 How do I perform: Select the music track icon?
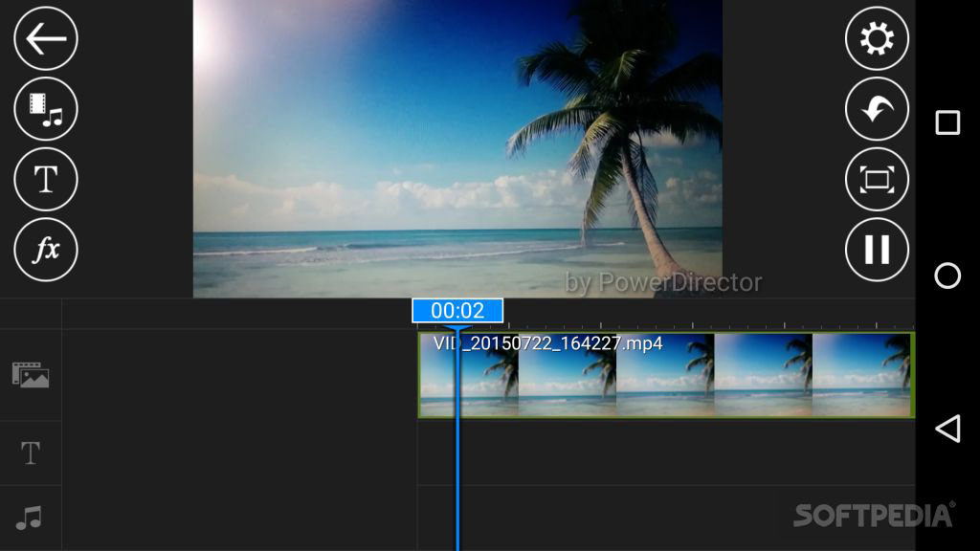tap(29, 518)
